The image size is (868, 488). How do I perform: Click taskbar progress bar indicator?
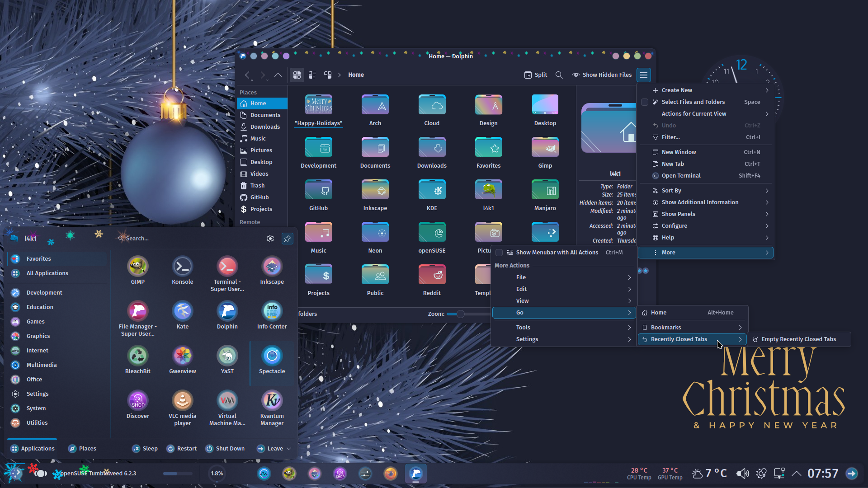coord(178,474)
